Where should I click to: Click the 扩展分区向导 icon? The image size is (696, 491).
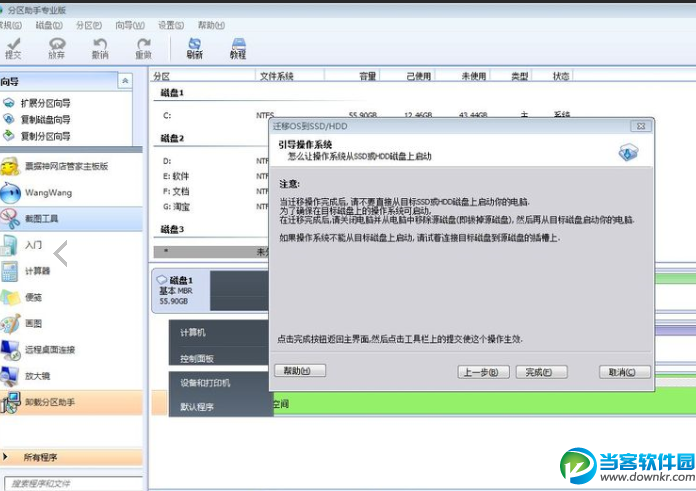click(x=8, y=103)
